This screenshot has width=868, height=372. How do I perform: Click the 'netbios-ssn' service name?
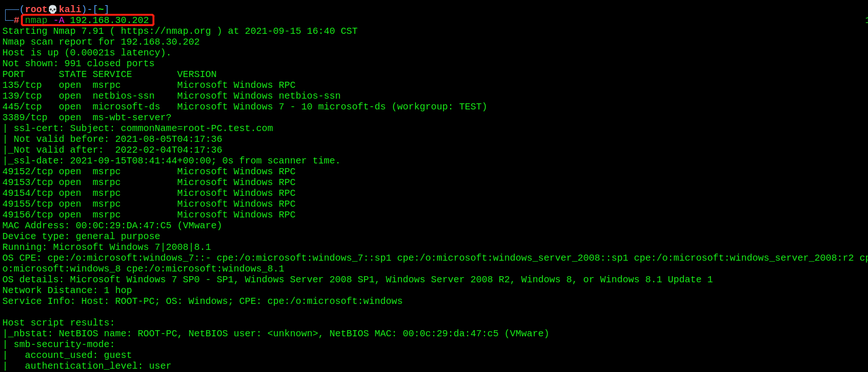click(124, 96)
